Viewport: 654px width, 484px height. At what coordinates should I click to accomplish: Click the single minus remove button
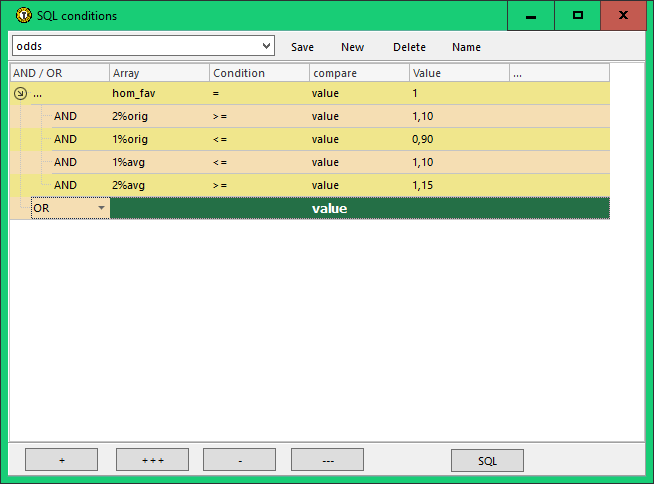(239, 460)
